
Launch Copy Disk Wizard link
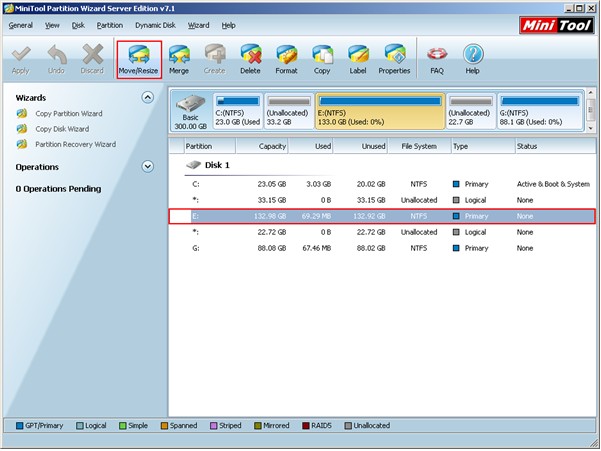click(x=62, y=129)
